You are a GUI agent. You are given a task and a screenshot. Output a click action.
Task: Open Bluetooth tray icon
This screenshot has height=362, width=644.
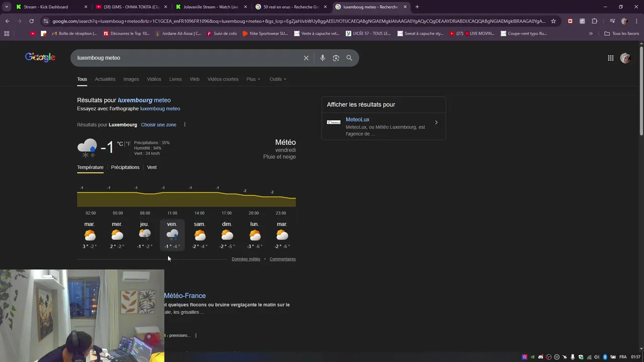point(605,357)
